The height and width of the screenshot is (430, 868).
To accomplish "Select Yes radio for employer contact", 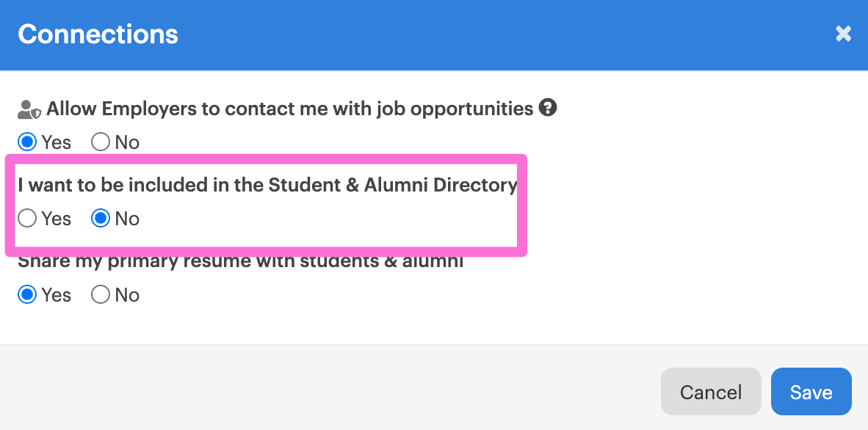I will [27, 142].
